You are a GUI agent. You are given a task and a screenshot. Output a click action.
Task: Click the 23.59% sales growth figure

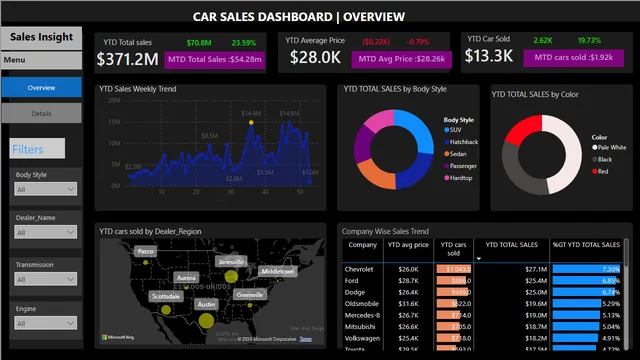click(x=244, y=43)
